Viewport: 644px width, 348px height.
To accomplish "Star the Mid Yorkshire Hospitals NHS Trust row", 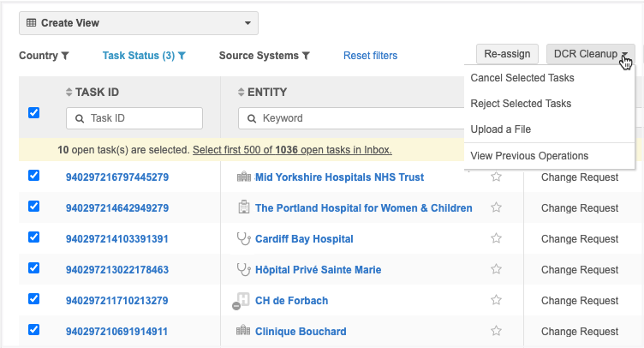I will pos(496,177).
